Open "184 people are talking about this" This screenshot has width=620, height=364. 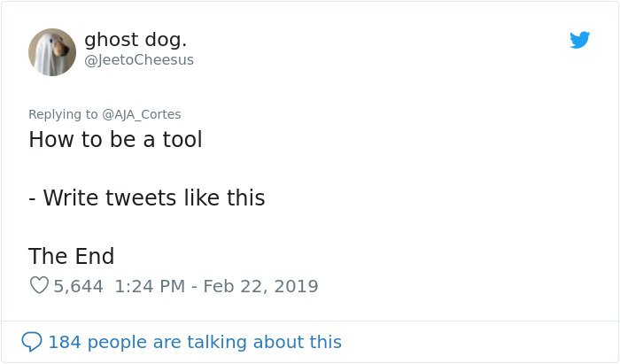pyautogui.click(x=194, y=342)
